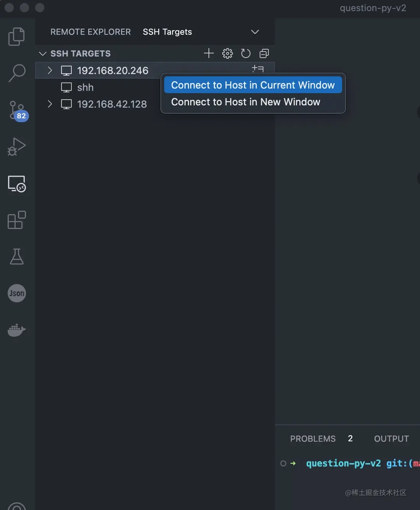This screenshot has height=510, width=420.
Task: Open the Search view icon
Action: 17,73
